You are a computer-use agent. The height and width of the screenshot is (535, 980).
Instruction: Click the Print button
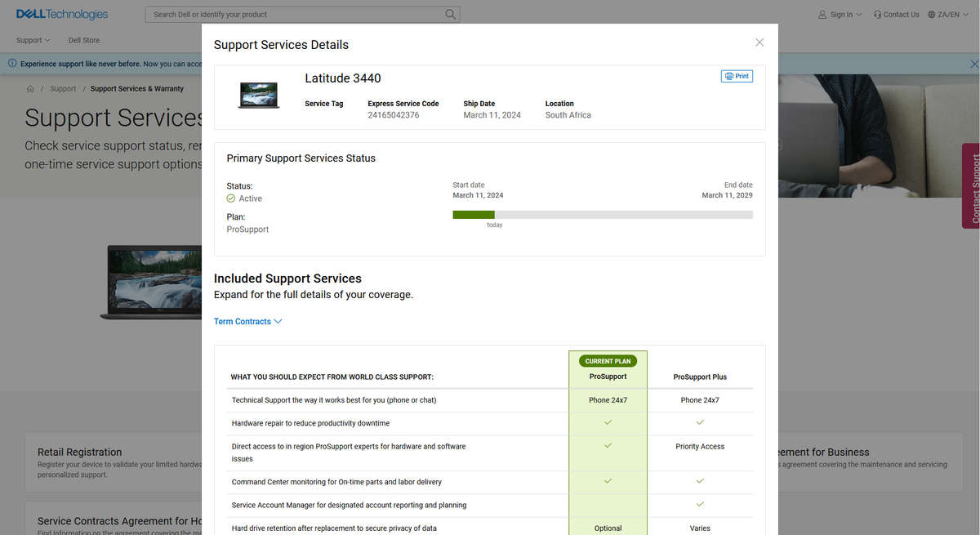click(737, 76)
